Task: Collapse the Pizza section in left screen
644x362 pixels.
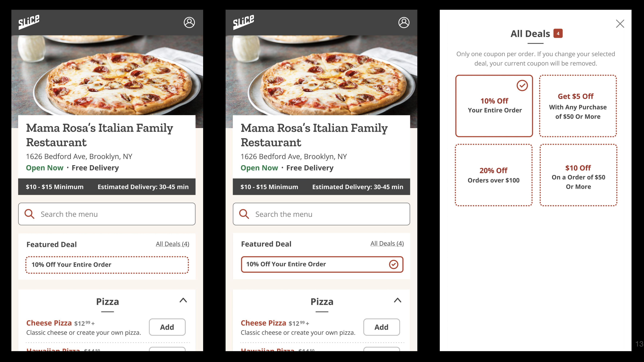Action: (x=183, y=300)
